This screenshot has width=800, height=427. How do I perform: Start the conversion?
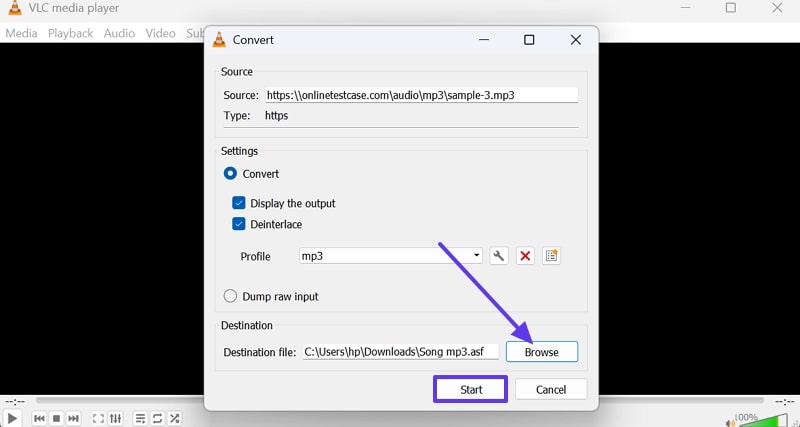pos(470,389)
